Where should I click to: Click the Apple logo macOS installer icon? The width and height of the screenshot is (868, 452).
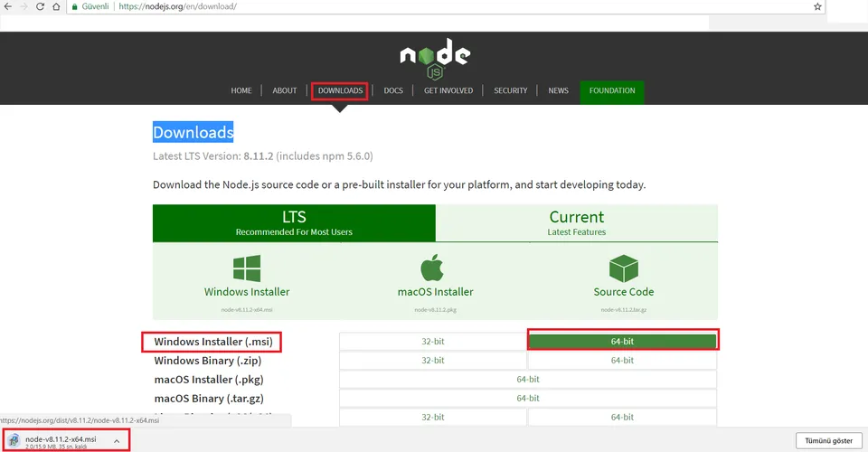[x=432, y=268]
